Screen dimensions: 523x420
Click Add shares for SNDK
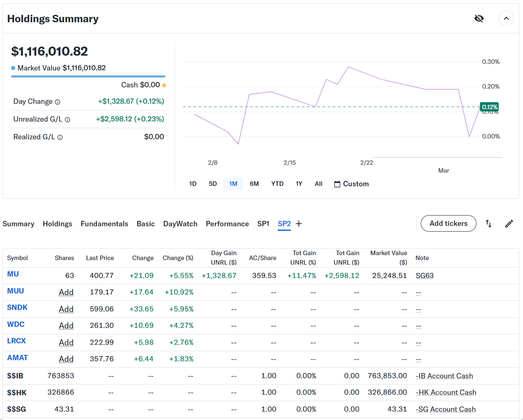pos(66,309)
